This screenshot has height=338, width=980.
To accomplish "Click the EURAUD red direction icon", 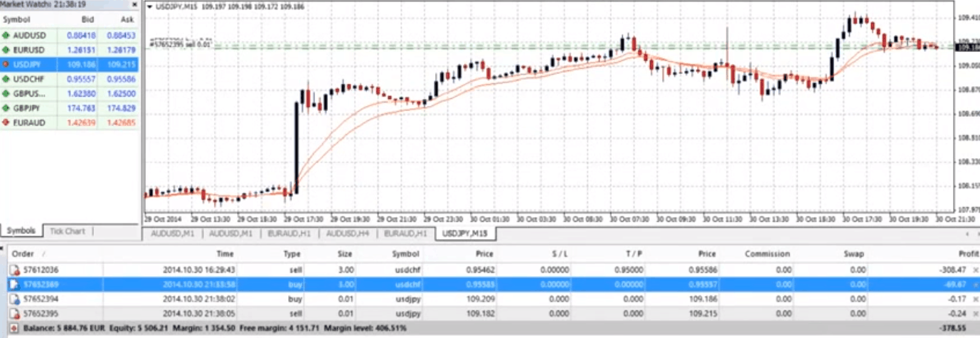I will 6,122.
